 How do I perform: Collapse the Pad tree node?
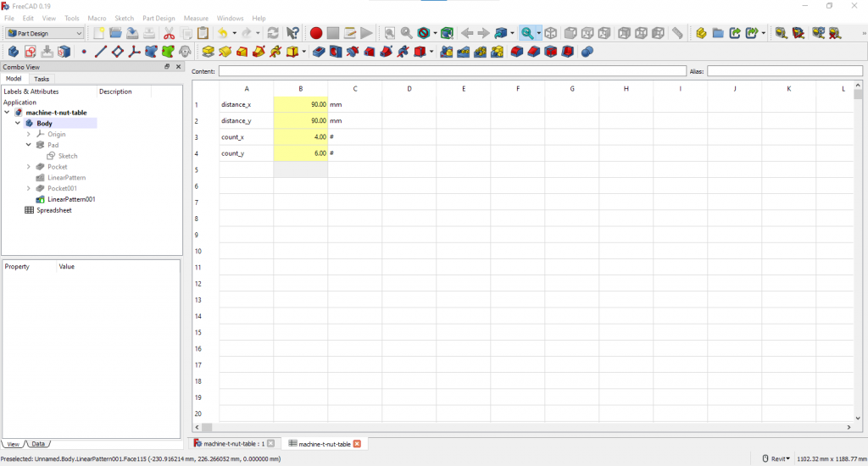tap(29, 145)
